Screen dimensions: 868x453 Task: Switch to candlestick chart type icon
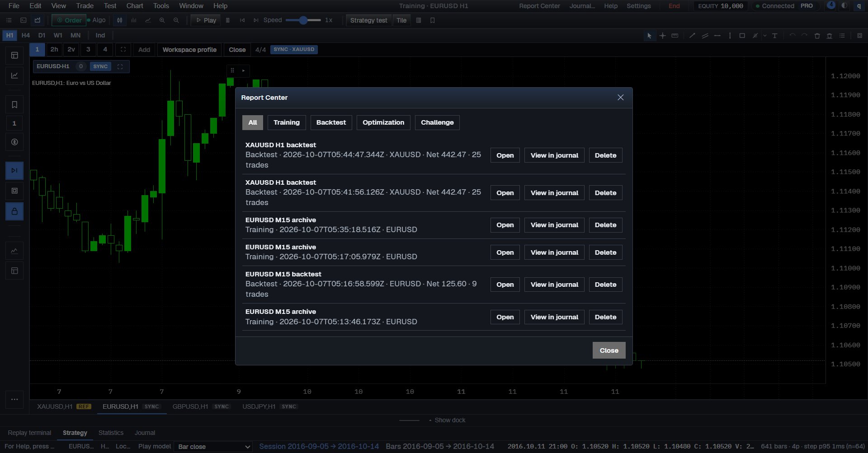click(119, 20)
